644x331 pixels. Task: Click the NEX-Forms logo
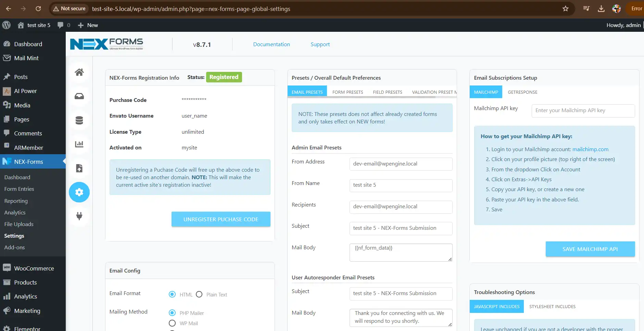[106, 44]
